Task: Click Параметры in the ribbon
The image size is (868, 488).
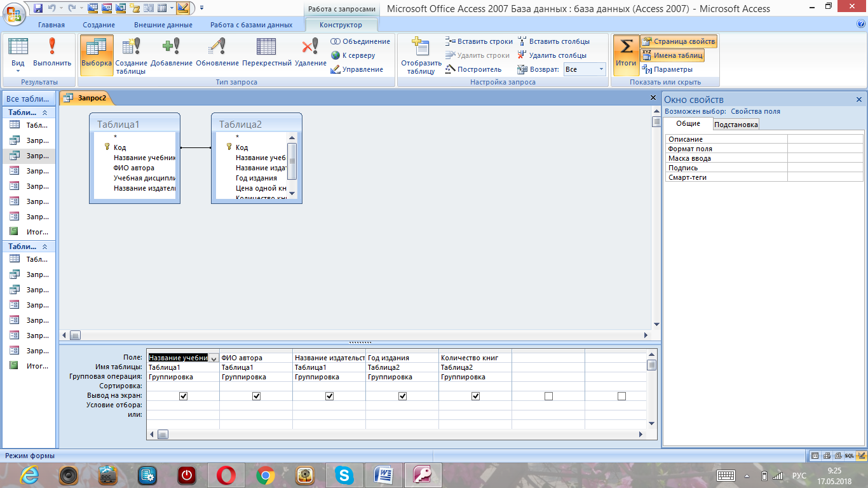Action: [x=667, y=69]
